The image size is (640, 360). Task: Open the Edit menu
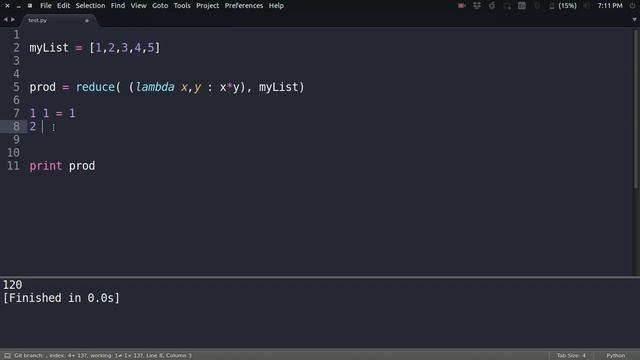[63, 6]
